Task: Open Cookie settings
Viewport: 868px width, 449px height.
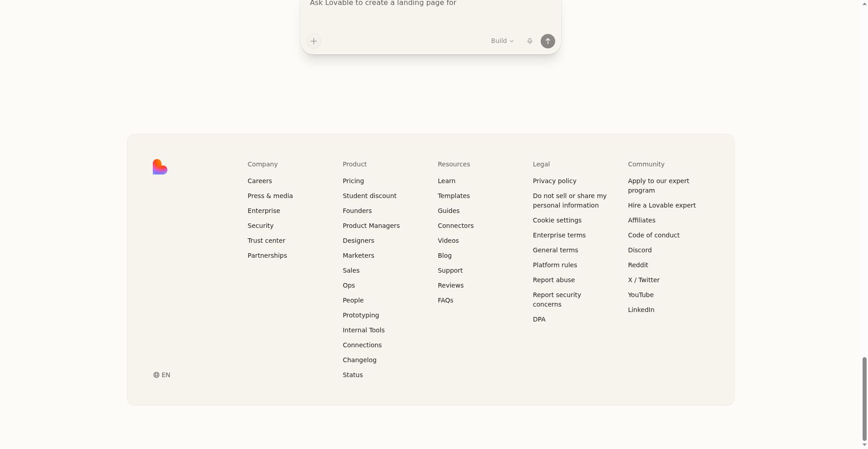Action: click(557, 220)
